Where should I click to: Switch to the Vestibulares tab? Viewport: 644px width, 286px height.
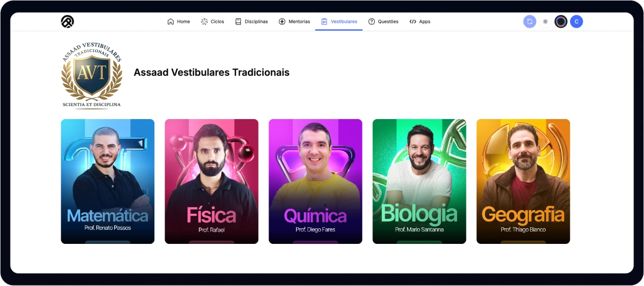339,22
